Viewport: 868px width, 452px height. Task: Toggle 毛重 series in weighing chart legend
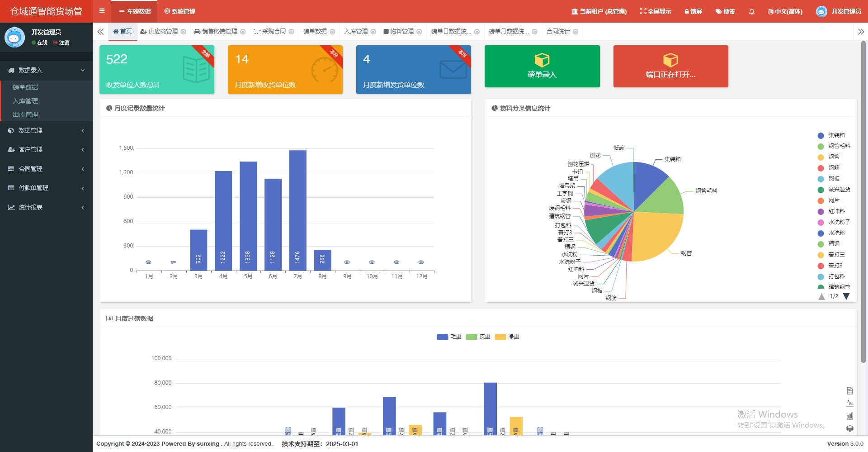[x=448, y=337]
